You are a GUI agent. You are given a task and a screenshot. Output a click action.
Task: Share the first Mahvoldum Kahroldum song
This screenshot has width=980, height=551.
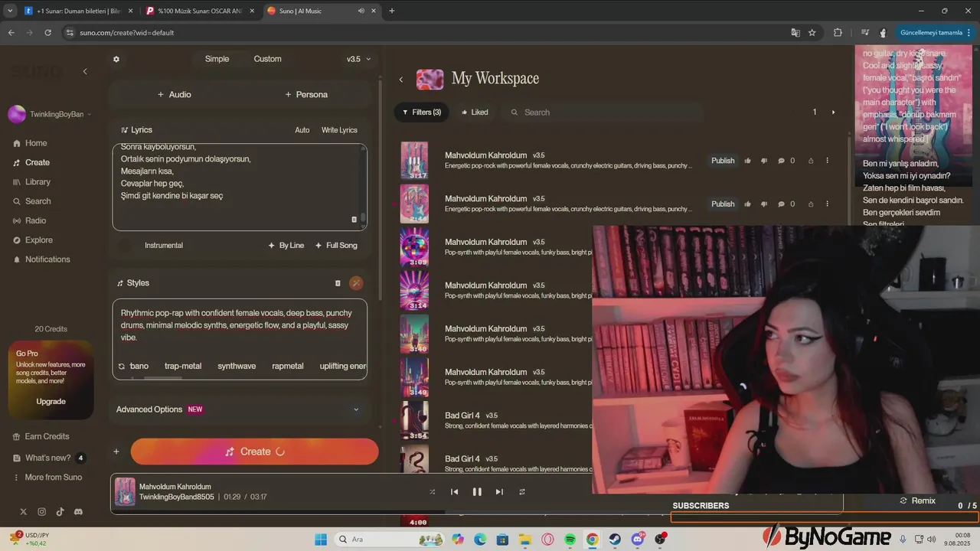click(x=811, y=161)
